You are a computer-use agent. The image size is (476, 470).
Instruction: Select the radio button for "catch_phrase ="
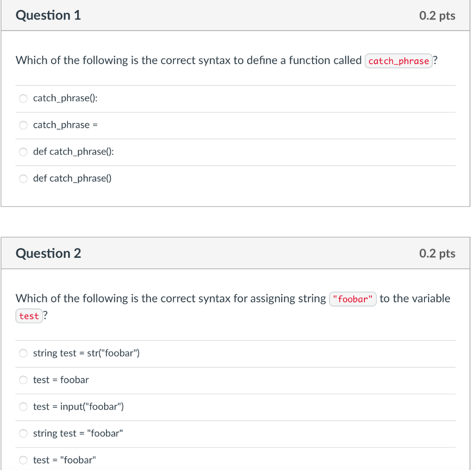[x=23, y=125]
